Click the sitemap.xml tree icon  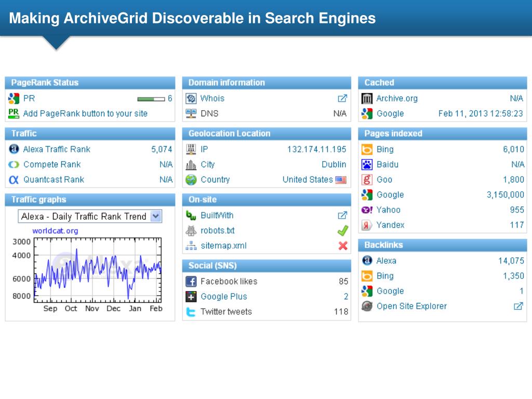point(191,246)
